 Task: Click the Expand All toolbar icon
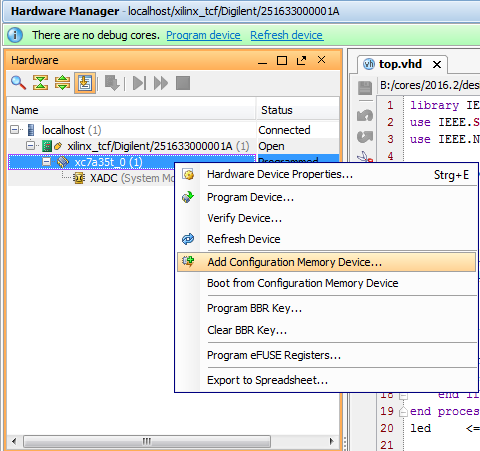click(62, 83)
